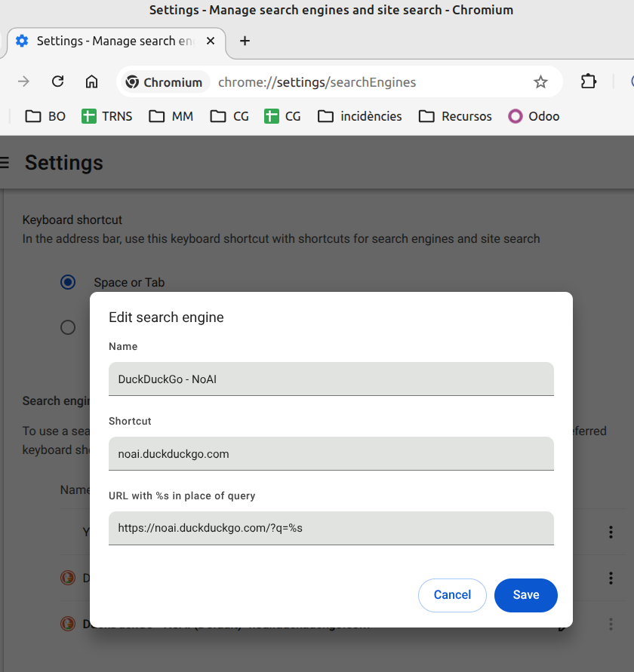
Task: Save the edited search engine
Action: 525,595
